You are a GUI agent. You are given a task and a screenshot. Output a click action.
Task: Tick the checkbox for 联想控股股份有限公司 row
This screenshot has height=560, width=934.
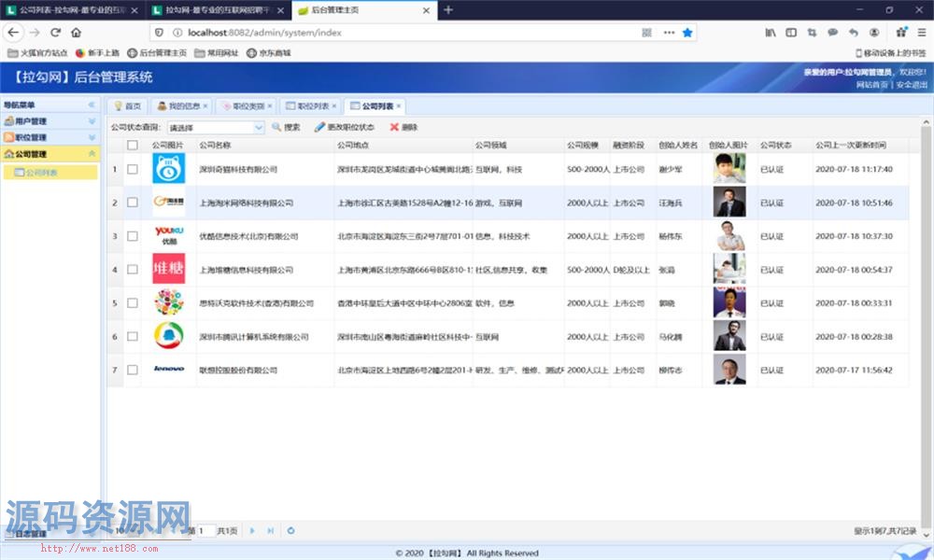click(133, 370)
